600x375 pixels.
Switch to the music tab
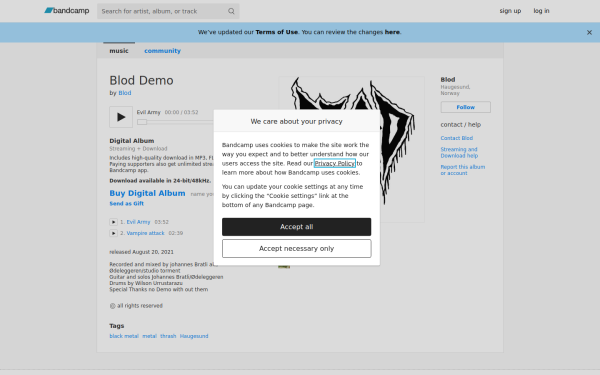(119, 51)
